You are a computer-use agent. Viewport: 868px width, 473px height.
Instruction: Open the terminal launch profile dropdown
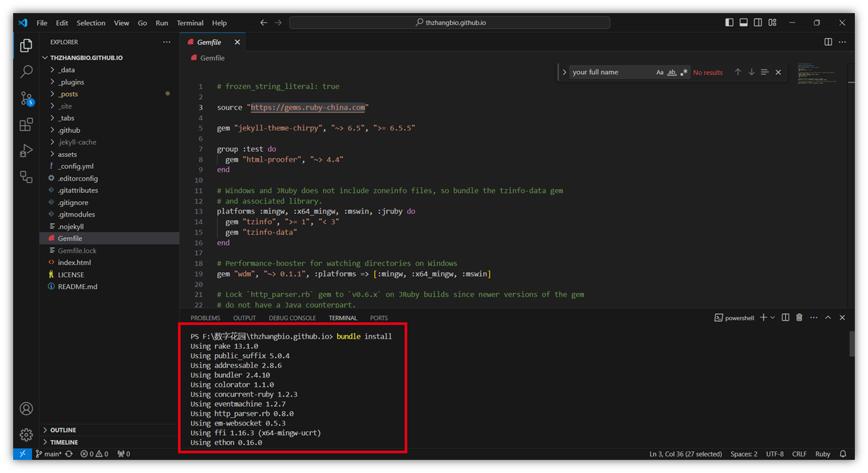(x=773, y=317)
